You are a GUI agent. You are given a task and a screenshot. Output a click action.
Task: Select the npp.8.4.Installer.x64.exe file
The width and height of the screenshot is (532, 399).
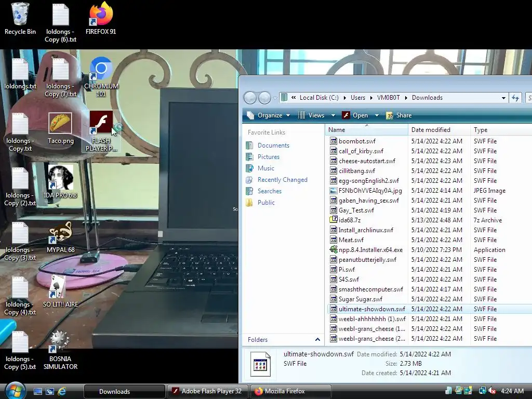[x=366, y=250]
